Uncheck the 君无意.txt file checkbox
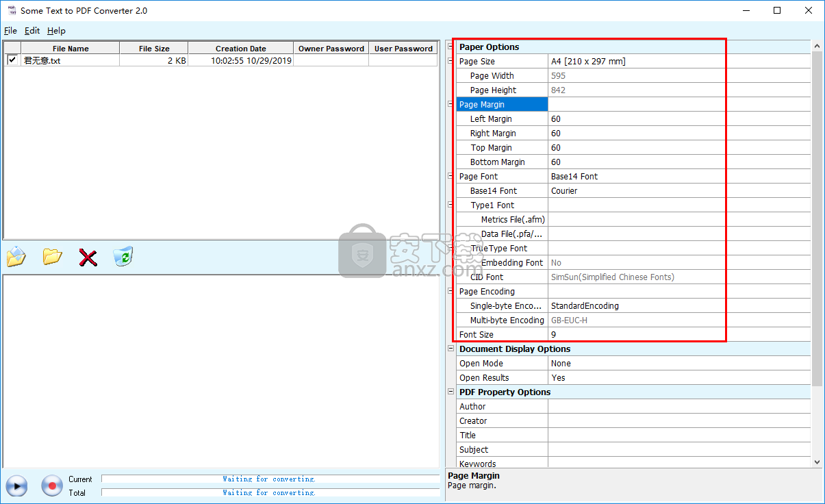The width and height of the screenshot is (825, 504). pyautogui.click(x=12, y=60)
